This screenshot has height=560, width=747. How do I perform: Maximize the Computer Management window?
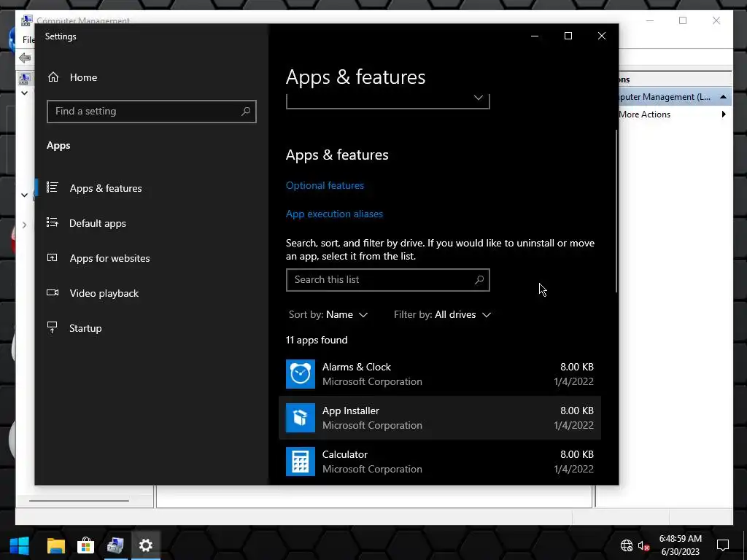pos(683,20)
